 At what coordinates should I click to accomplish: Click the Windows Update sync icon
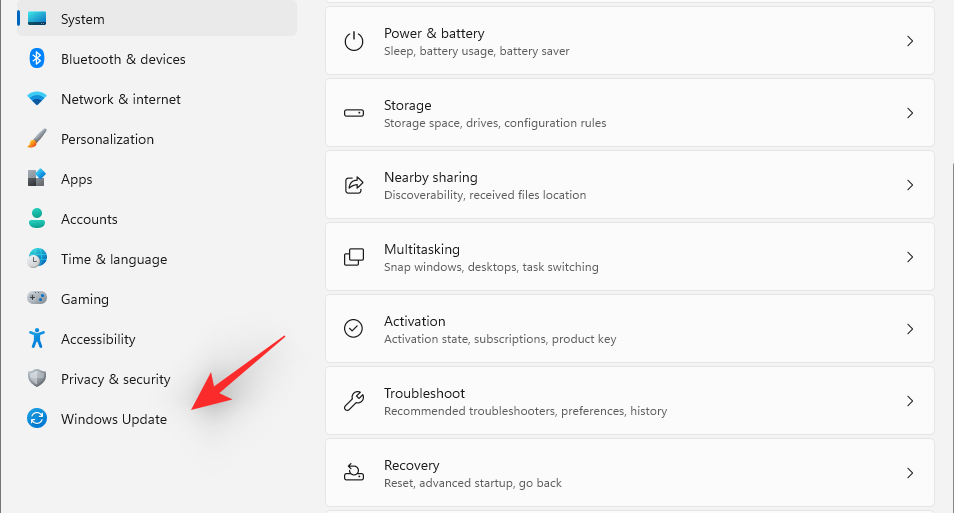[x=37, y=419]
